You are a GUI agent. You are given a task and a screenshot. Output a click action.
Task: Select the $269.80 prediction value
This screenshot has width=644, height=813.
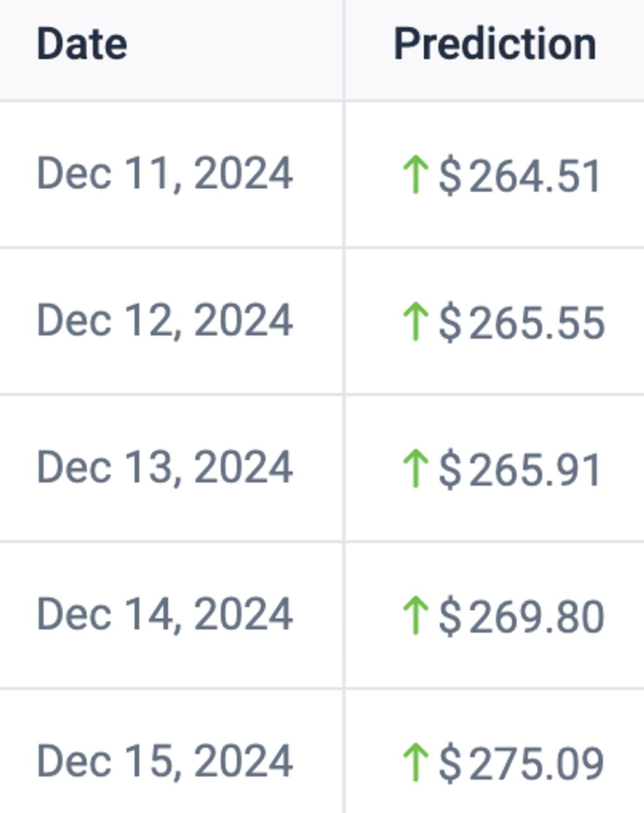(x=521, y=616)
